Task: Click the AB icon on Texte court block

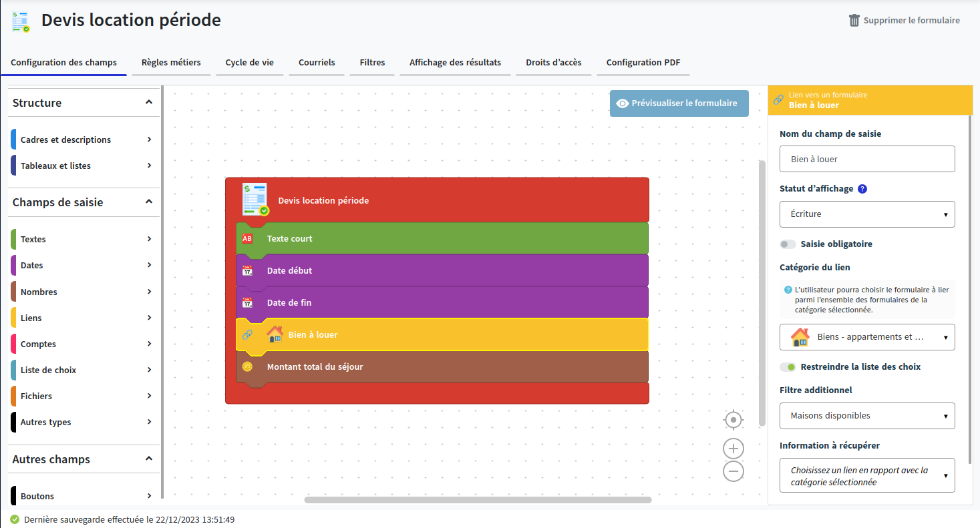Action: [x=247, y=238]
